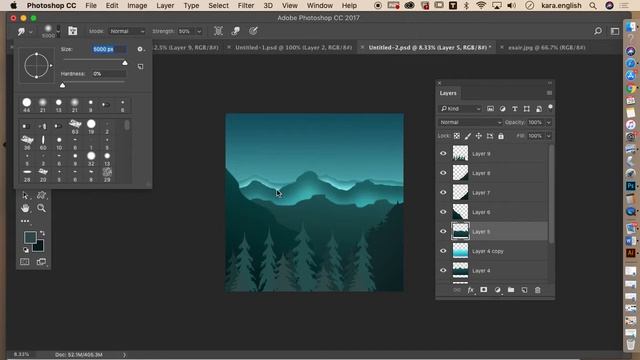Select the Hand tool
Image resolution: width=640 pixels, height=360 pixels.
click(x=25, y=208)
